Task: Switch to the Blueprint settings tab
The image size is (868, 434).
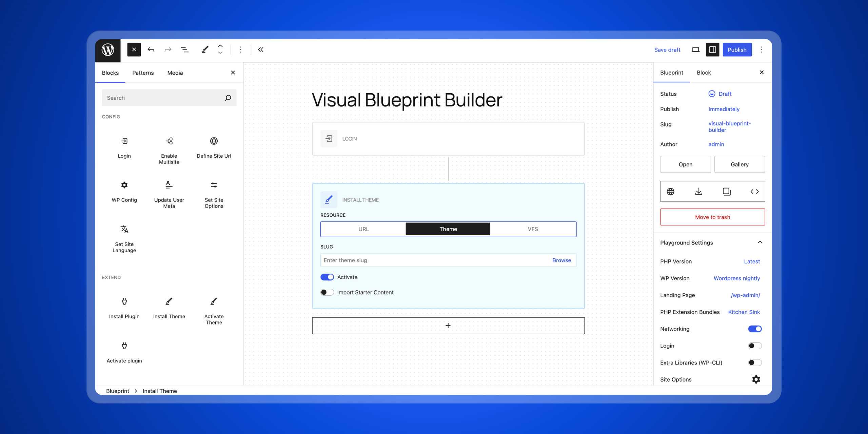Action: click(x=671, y=73)
